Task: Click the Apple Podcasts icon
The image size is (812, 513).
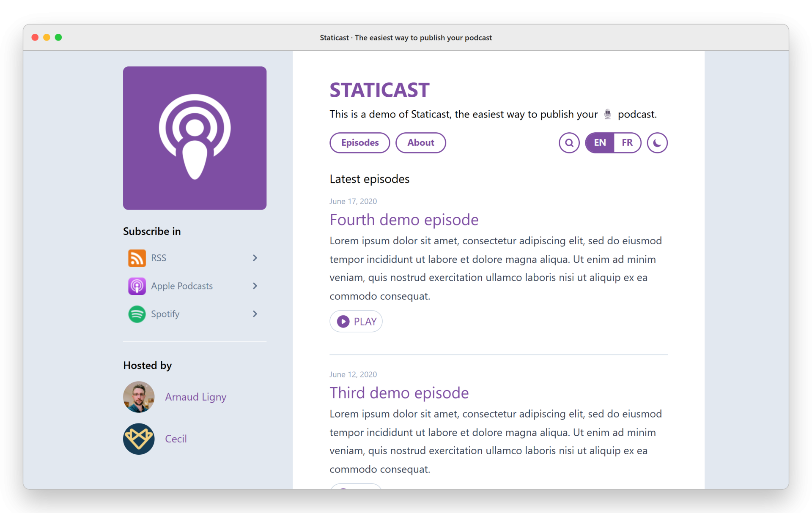Action: coord(137,286)
